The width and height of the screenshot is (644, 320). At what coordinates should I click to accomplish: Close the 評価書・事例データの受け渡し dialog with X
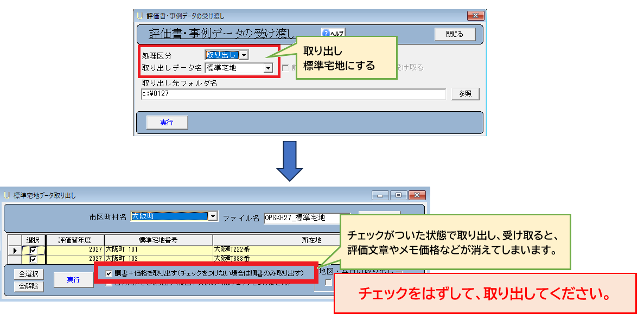[x=475, y=16]
